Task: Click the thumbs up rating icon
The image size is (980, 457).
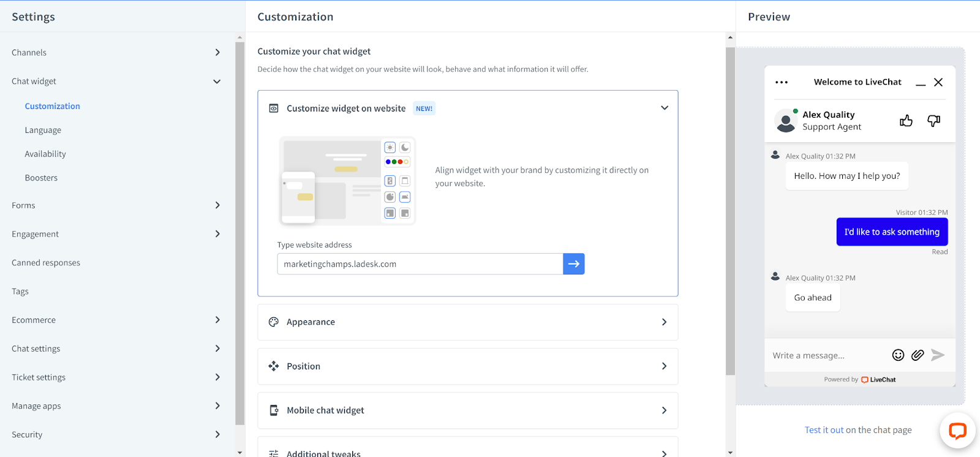Action: coord(906,121)
